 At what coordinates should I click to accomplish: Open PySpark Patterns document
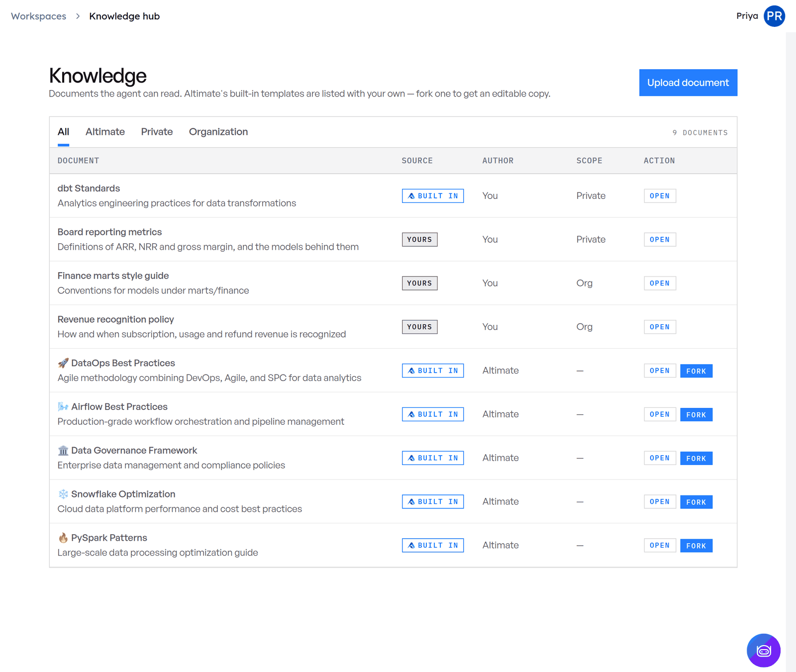click(x=660, y=546)
